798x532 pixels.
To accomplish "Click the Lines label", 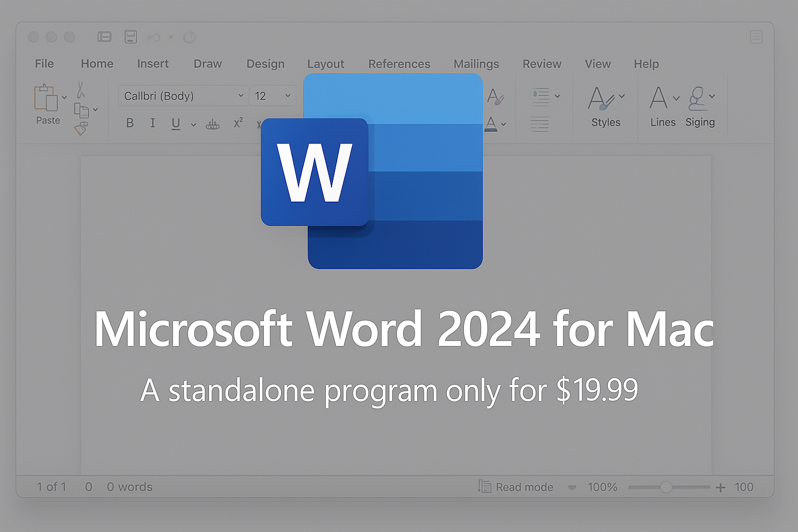I will coord(663,122).
